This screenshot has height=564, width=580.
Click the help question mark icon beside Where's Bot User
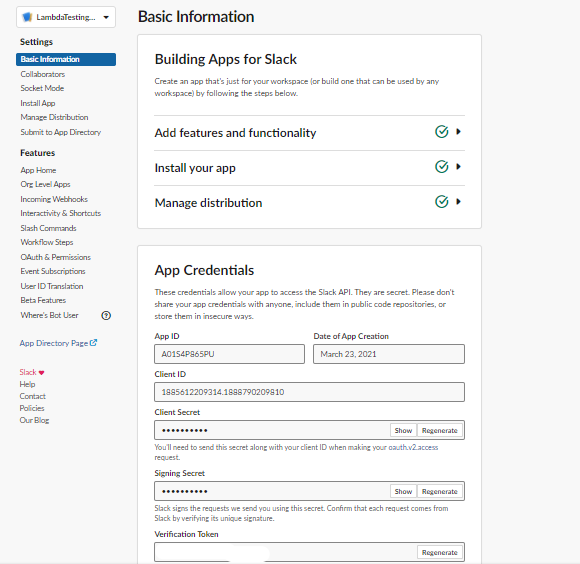tap(106, 315)
